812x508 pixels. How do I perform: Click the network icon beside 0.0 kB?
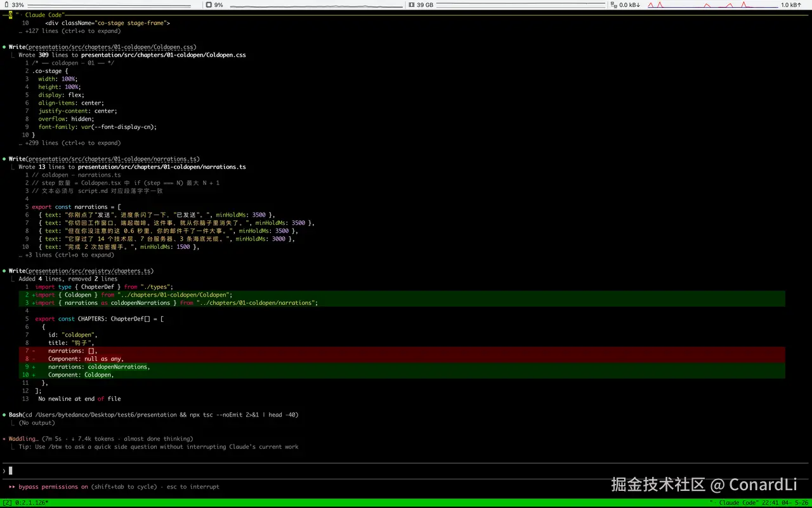[613, 5]
